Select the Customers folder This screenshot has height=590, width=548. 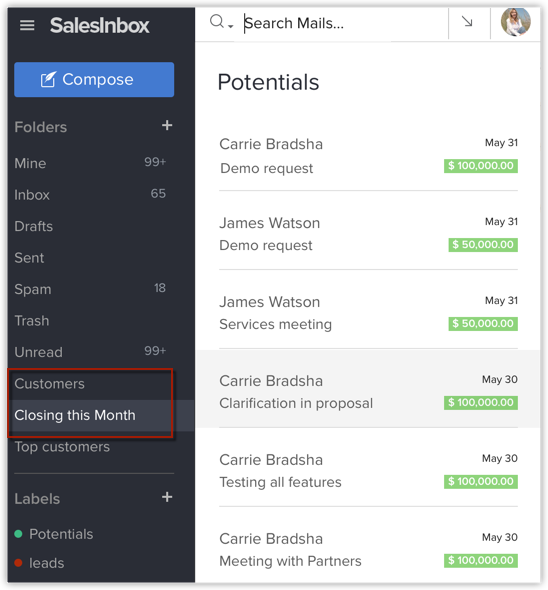tap(90, 384)
